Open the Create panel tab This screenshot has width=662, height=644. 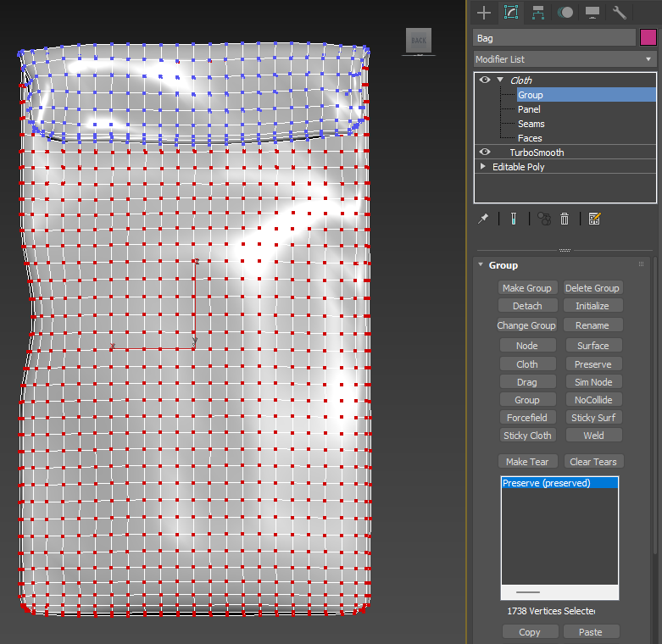coord(484,13)
